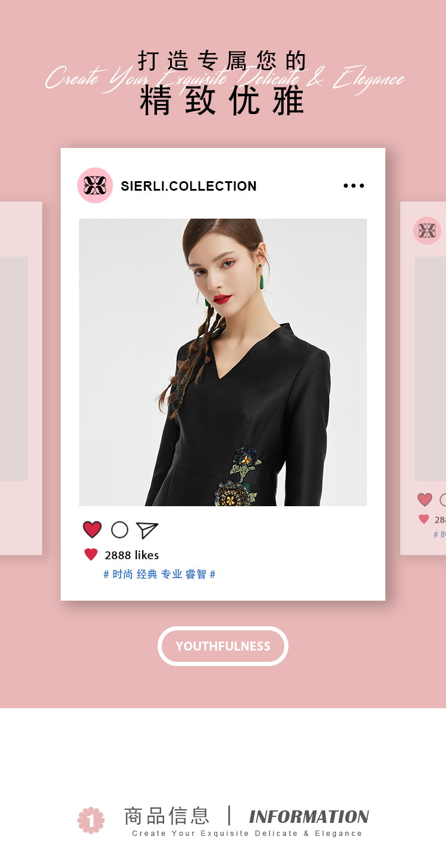Click the INFORMATION italic heading text
Viewport: 446px width, 868px height.
(x=309, y=817)
